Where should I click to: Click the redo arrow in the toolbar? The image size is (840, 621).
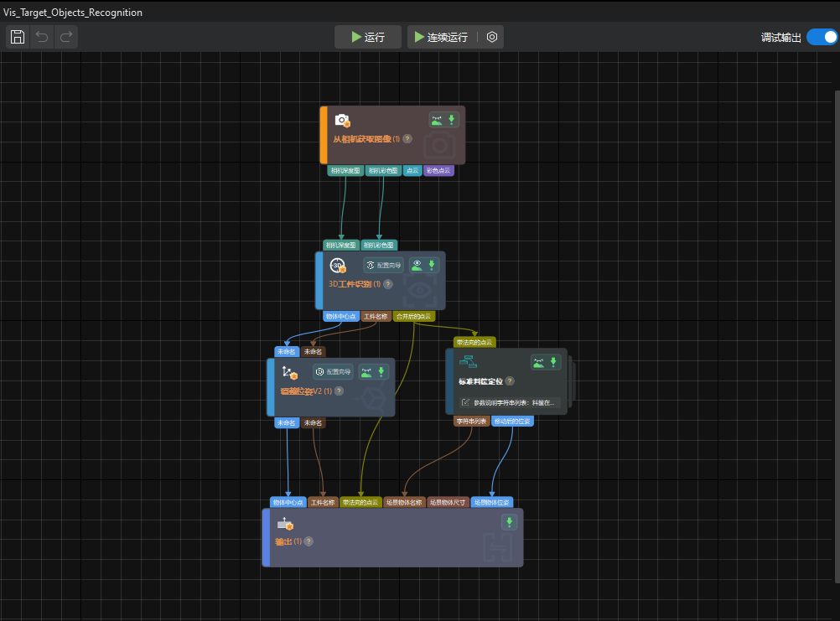click(x=66, y=37)
